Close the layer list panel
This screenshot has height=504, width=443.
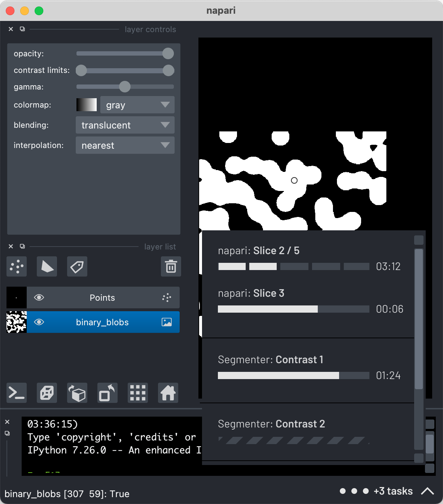(11, 247)
